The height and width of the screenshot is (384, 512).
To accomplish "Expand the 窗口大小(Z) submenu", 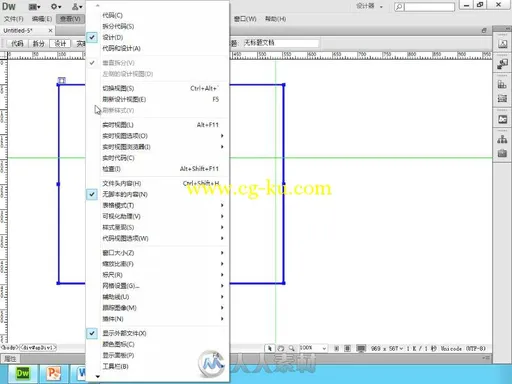I will coord(157,253).
